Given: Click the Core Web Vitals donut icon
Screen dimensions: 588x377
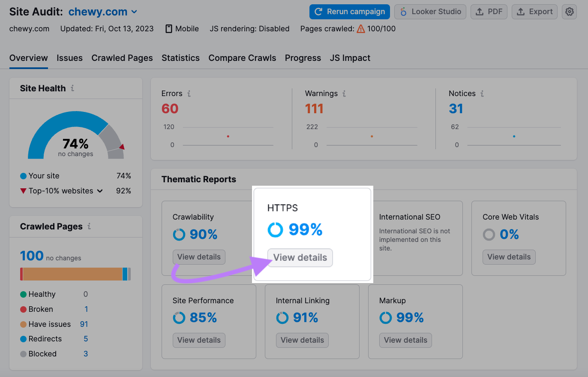Looking at the screenshot, I should pyautogui.click(x=489, y=235).
